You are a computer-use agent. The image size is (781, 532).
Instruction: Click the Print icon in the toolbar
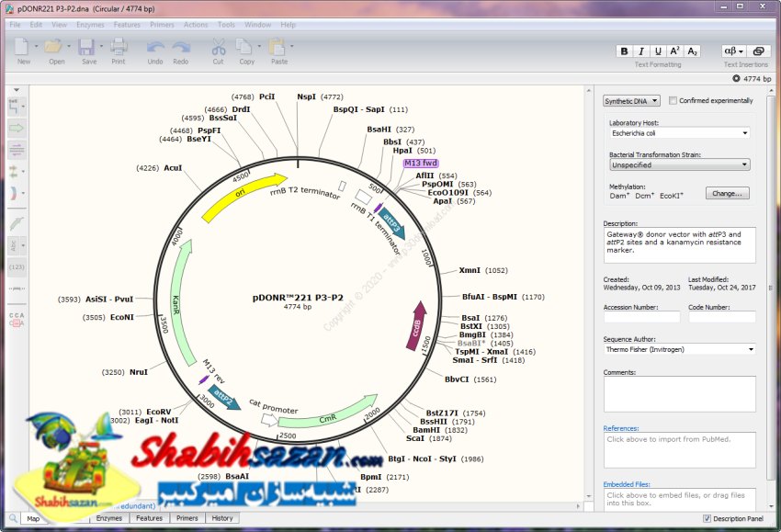[x=119, y=47]
